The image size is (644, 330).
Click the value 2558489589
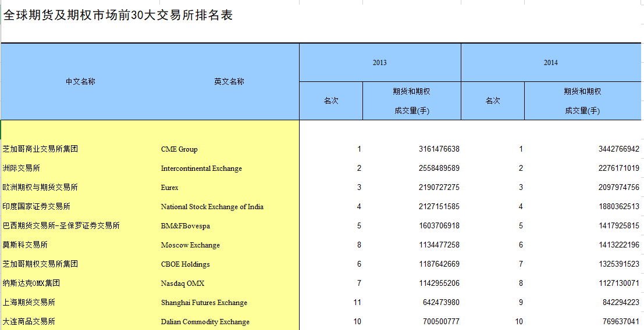[x=439, y=168]
